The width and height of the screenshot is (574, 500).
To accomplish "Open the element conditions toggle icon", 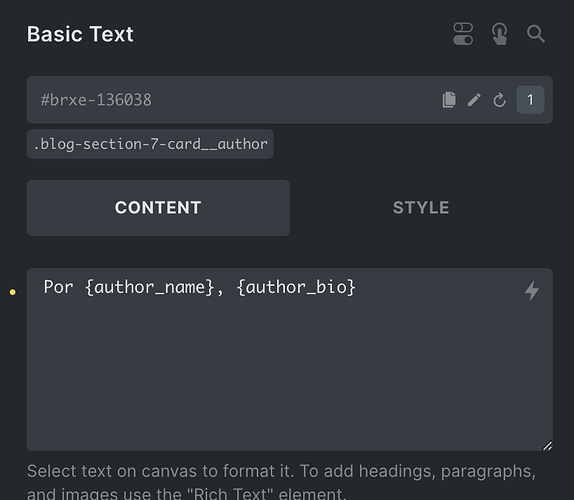I will (x=463, y=34).
